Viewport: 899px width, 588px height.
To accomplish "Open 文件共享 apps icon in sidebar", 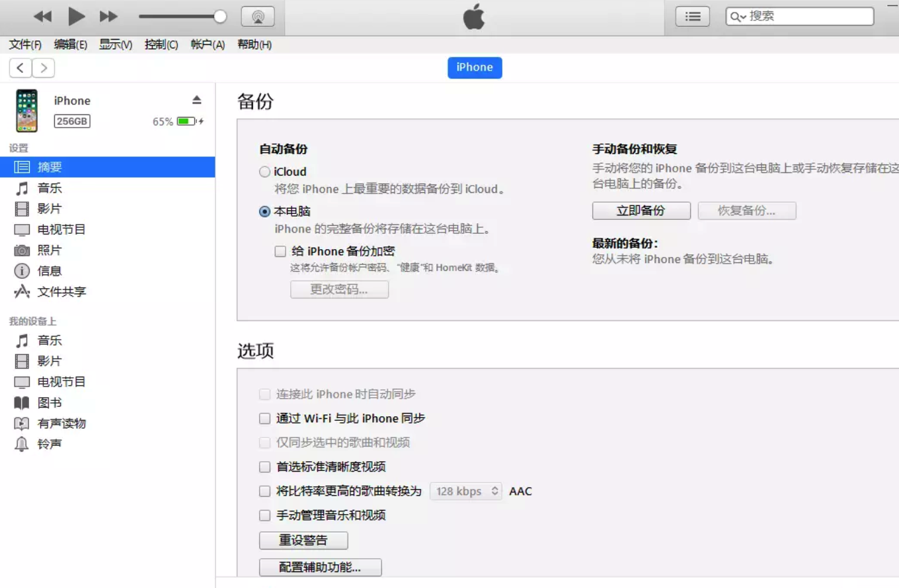I will pyautogui.click(x=22, y=291).
